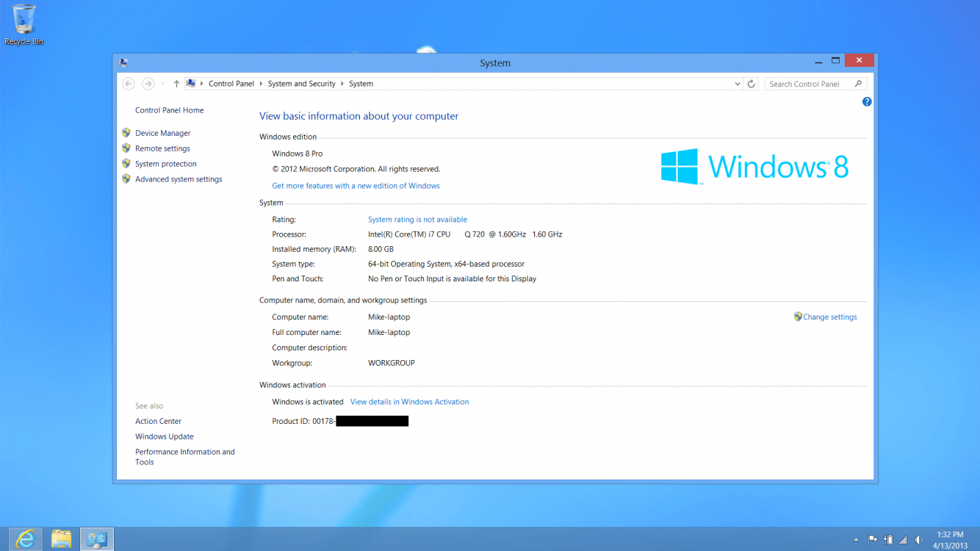Click the search magnifier icon
Image resolution: width=980 pixels, height=551 pixels.
click(858, 84)
